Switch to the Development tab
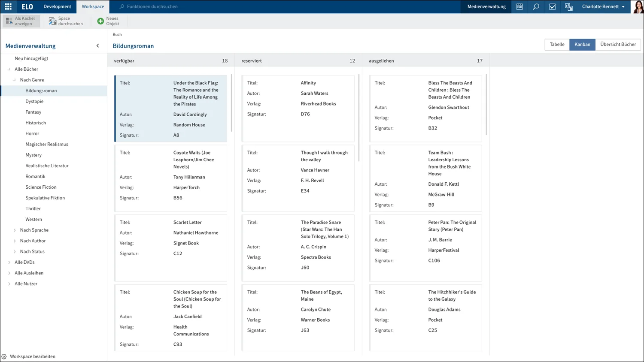This screenshot has height=362, width=644. coord(57,6)
